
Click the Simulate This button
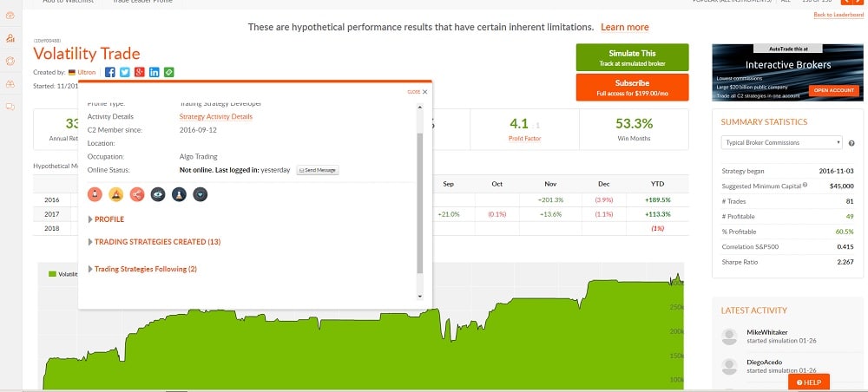coord(632,57)
